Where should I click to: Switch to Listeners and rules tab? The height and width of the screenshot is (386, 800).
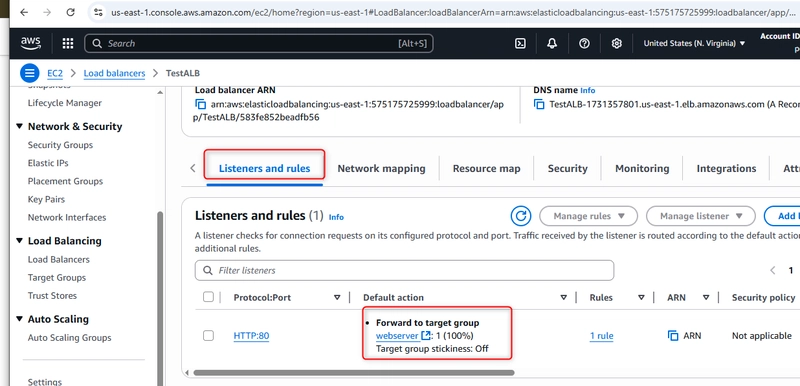click(x=264, y=168)
